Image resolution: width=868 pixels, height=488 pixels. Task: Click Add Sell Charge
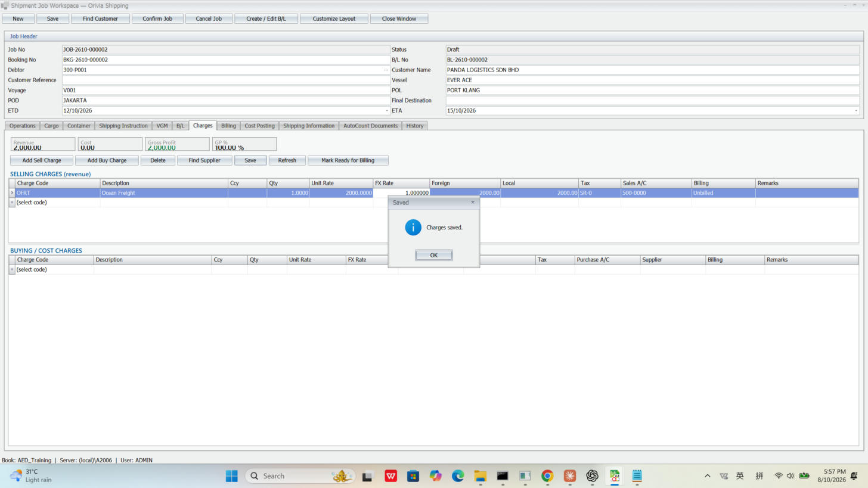pos(42,160)
